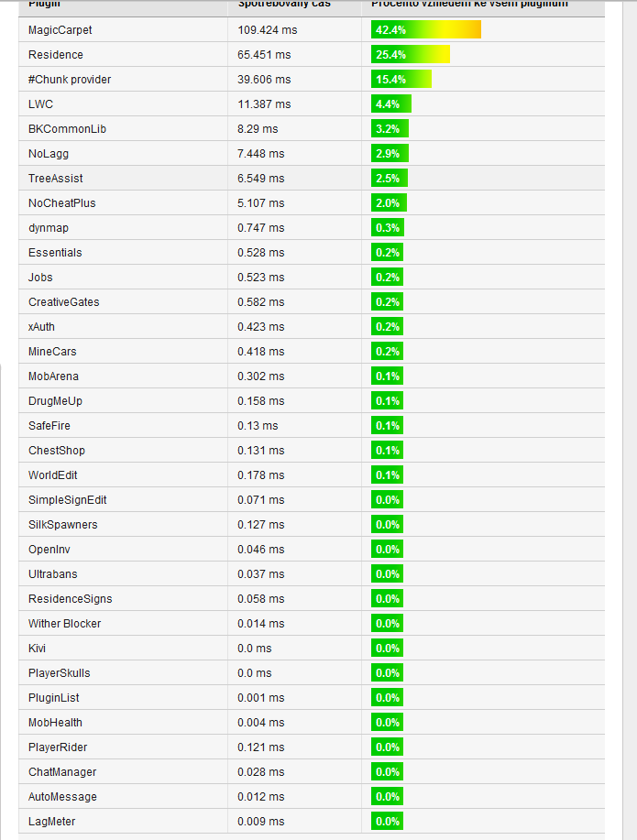Click the 0.001 ms value
Screen dimensions: 637x840
pyautogui.click(x=261, y=698)
